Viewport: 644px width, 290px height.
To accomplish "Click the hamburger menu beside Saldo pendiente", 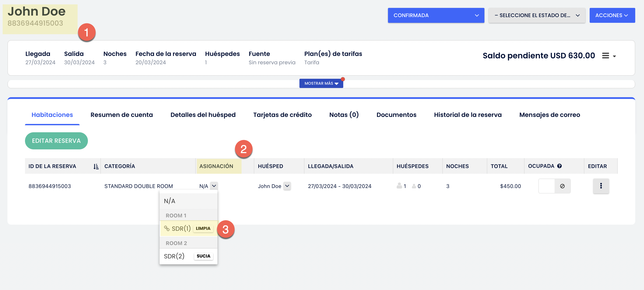I will click(605, 56).
